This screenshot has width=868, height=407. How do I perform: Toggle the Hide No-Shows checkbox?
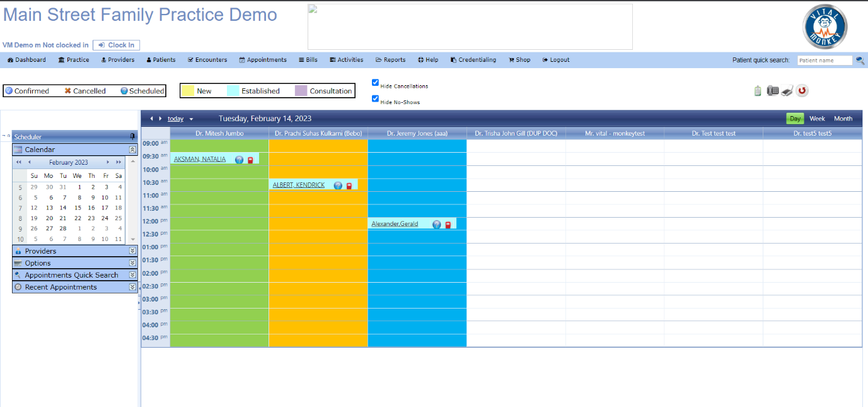click(x=375, y=98)
